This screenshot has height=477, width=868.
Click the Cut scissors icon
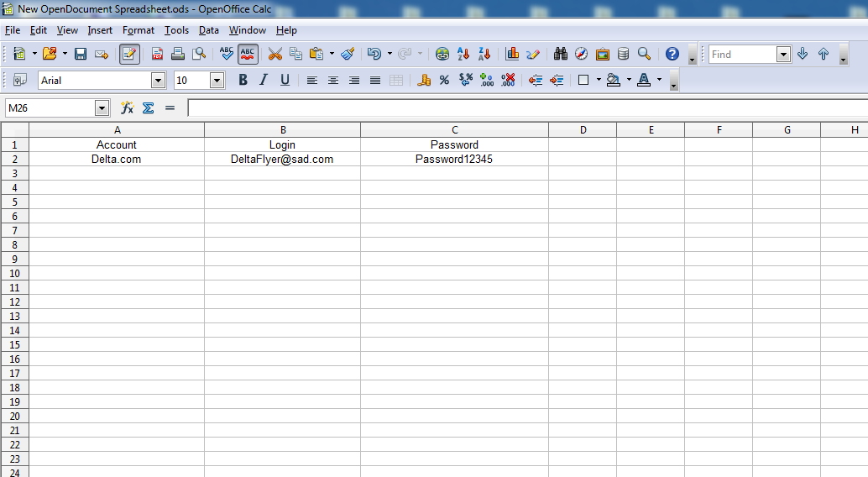click(275, 54)
